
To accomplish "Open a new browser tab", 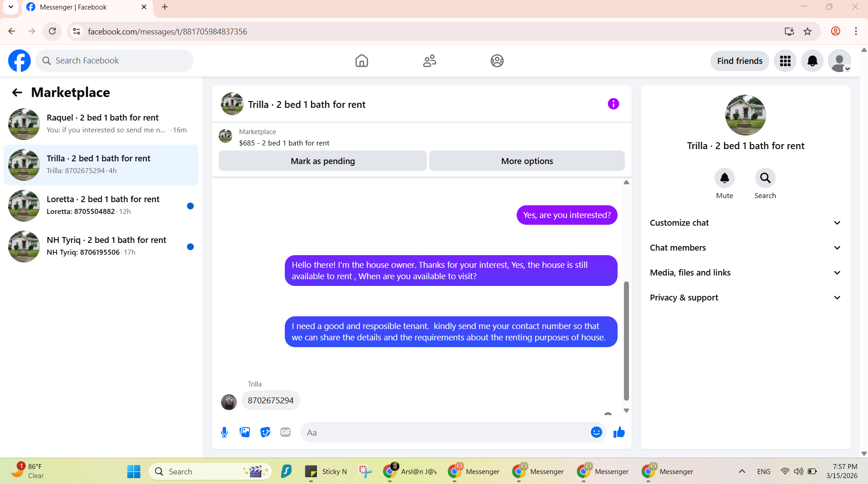I will (165, 7).
